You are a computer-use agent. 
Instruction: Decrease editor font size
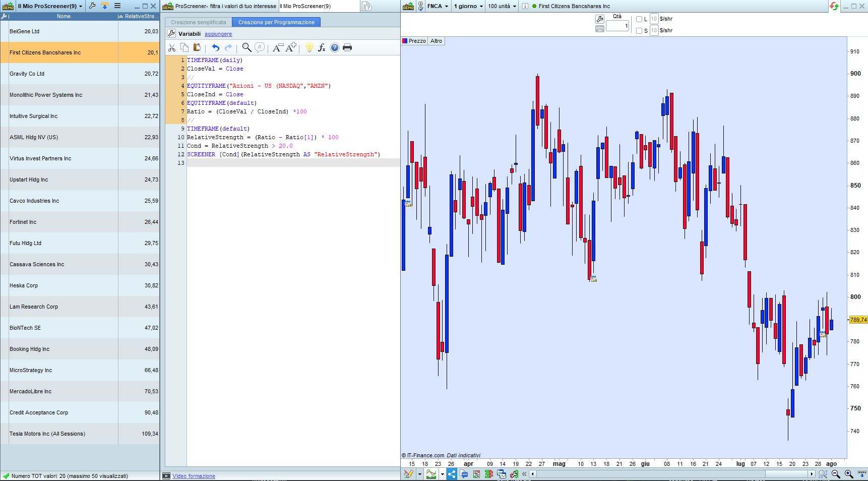pyautogui.click(x=277, y=47)
